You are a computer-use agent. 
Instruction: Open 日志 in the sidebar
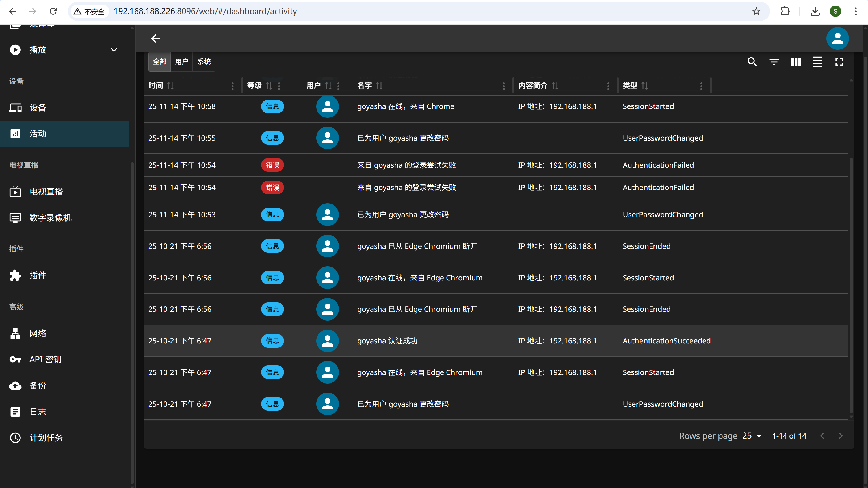[x=37, y=412]
